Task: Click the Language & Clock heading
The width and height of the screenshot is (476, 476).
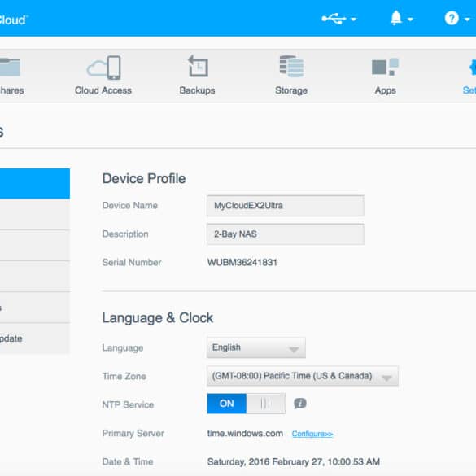Action: click(158, 318)
